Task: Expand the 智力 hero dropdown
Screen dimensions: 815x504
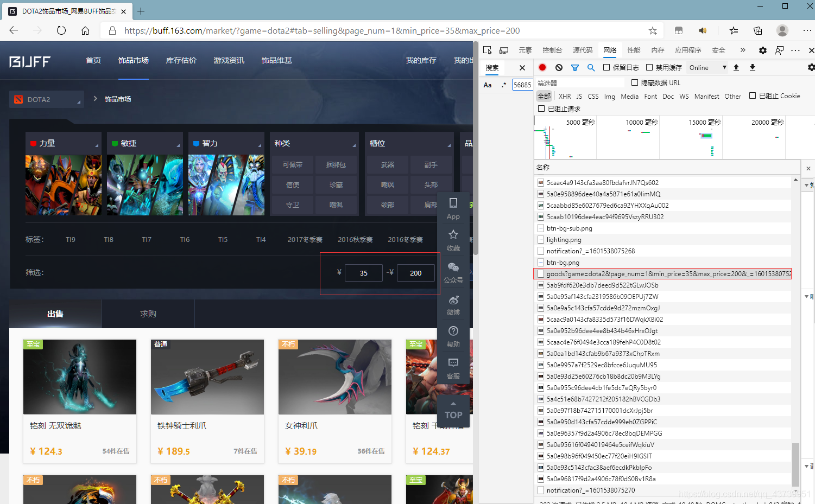Action: pyautogui.click(x=226, y=143)
